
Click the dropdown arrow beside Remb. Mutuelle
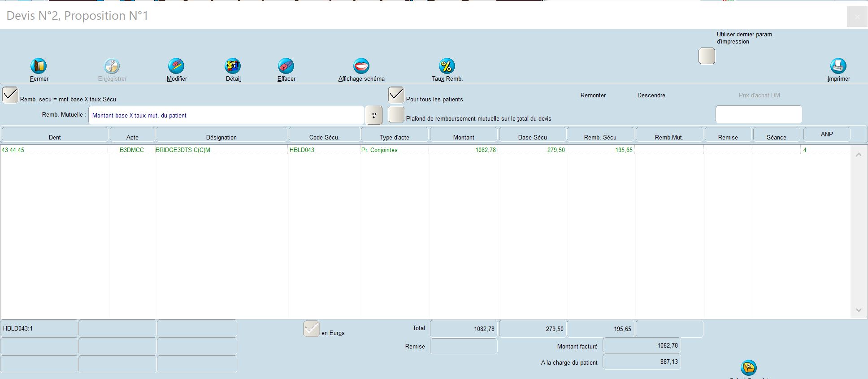373,115
